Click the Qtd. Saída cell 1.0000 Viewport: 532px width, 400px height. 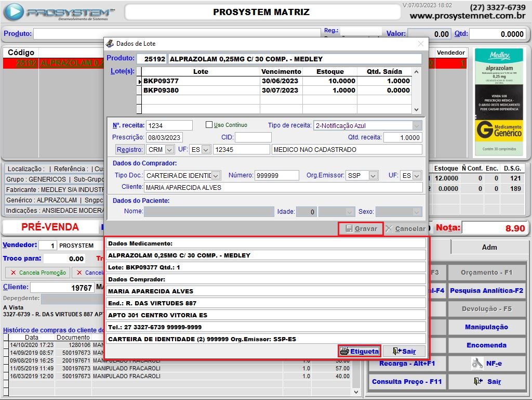tap(384, 81)
